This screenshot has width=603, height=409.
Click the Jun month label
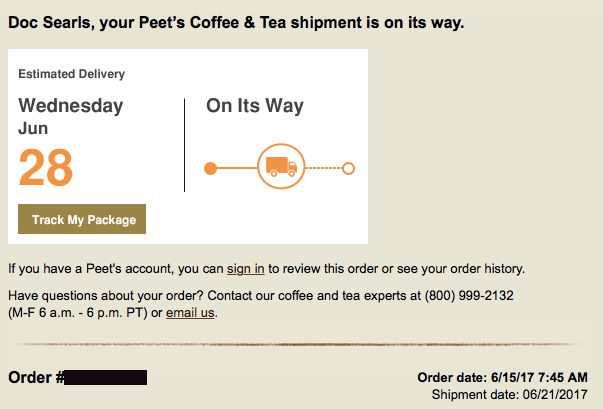[x=33, y=128]
